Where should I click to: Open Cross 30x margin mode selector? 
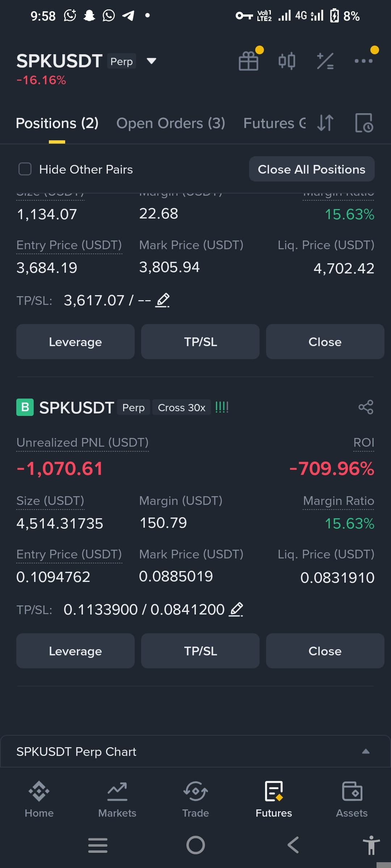coord(182,408)
